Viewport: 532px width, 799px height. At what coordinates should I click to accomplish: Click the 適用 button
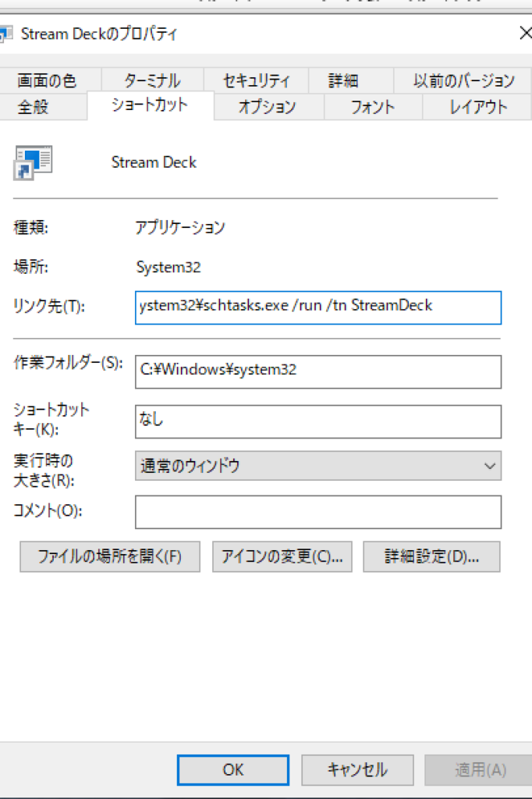click(480, 769)
